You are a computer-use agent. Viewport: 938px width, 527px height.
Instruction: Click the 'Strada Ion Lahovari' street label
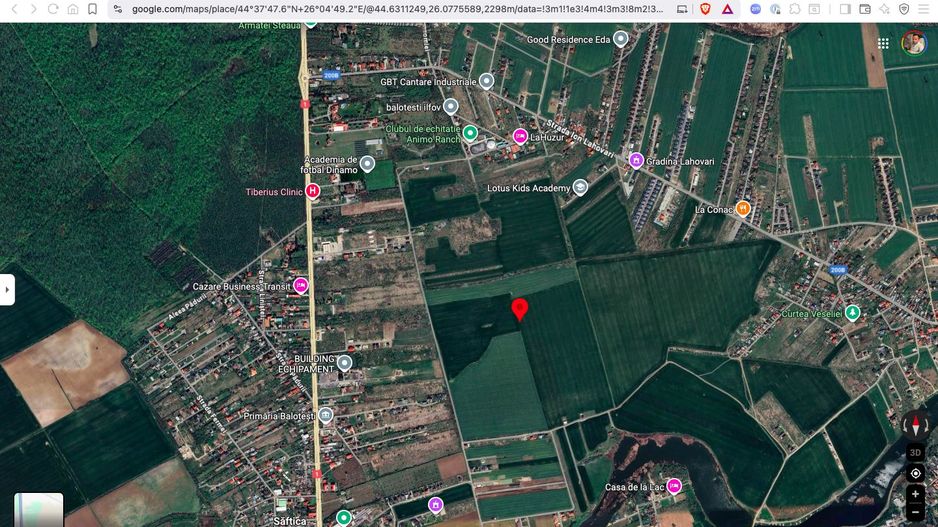(580, 139)
